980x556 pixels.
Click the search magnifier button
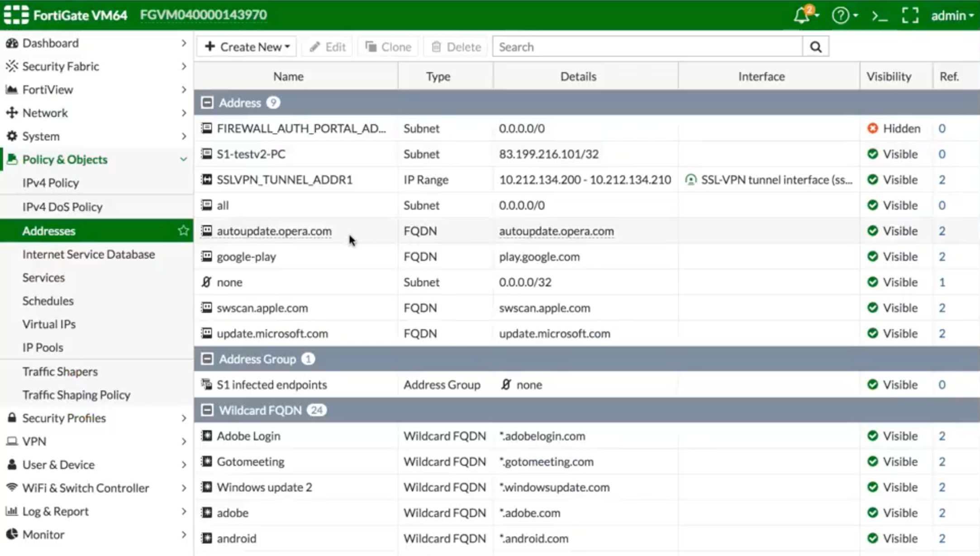pyautogui.click(x=816, y=47)
